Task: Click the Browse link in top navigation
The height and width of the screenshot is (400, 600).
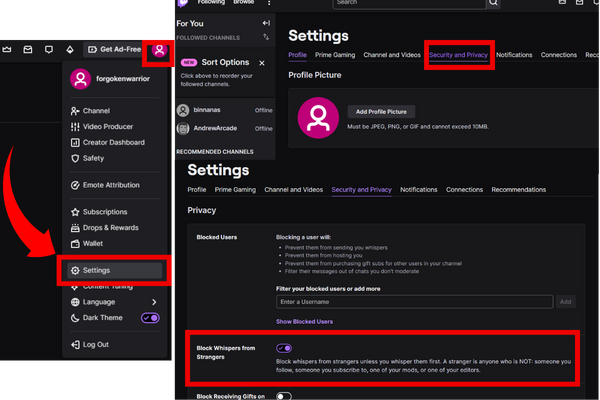Action: pos(244,2)
